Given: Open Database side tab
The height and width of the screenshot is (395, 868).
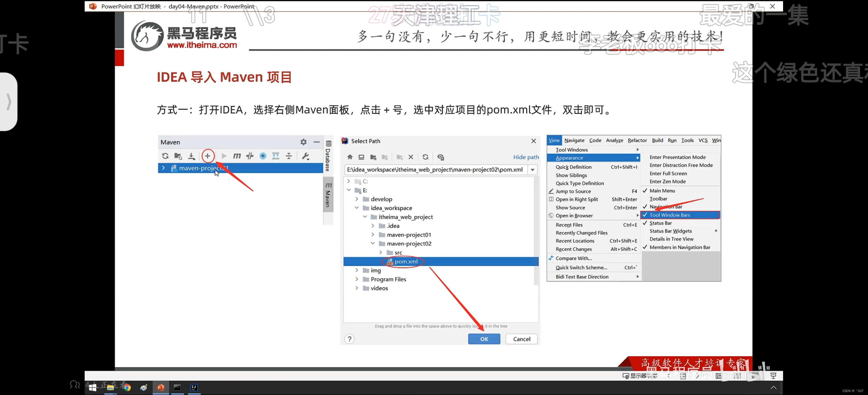Looking at the screenshot, I should coord(328,156).
